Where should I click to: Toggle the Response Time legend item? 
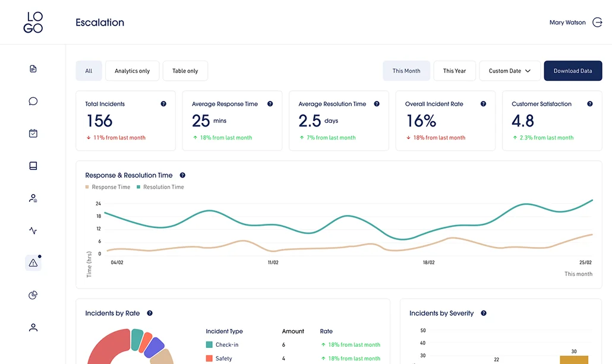pyautogui.click(x=108, y=187)
